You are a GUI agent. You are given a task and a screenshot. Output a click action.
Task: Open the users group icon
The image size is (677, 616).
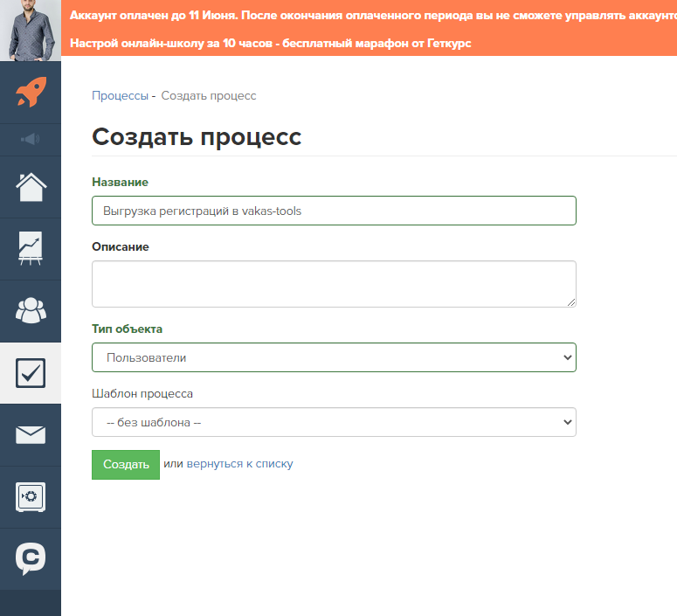pyautogui.click(x=31, y=311)
